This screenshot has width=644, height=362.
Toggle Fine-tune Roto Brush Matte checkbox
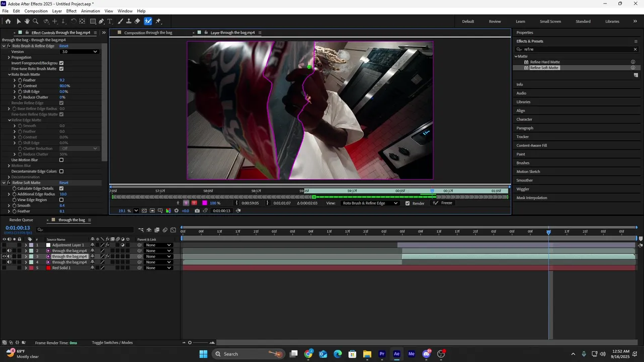[x=61, y=68]
